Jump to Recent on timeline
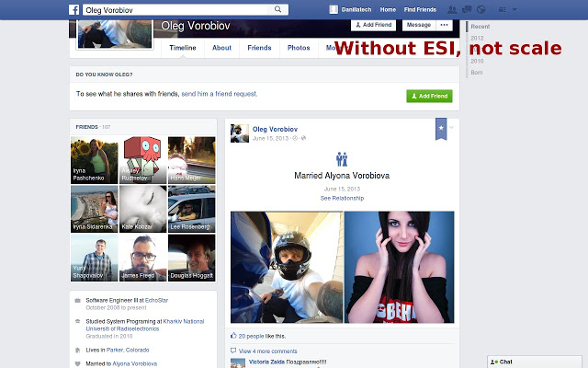The image size is (588, 368). click(480, 27)
